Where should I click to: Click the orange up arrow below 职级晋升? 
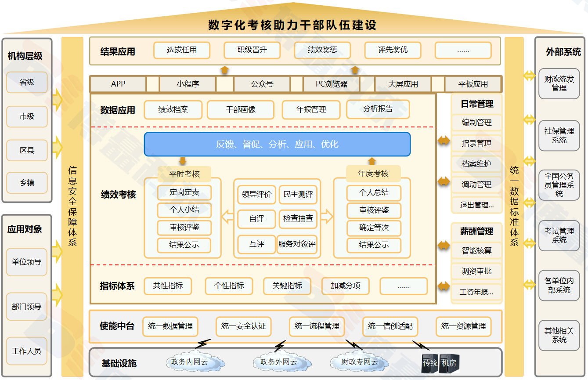click(x=224, y=69)
